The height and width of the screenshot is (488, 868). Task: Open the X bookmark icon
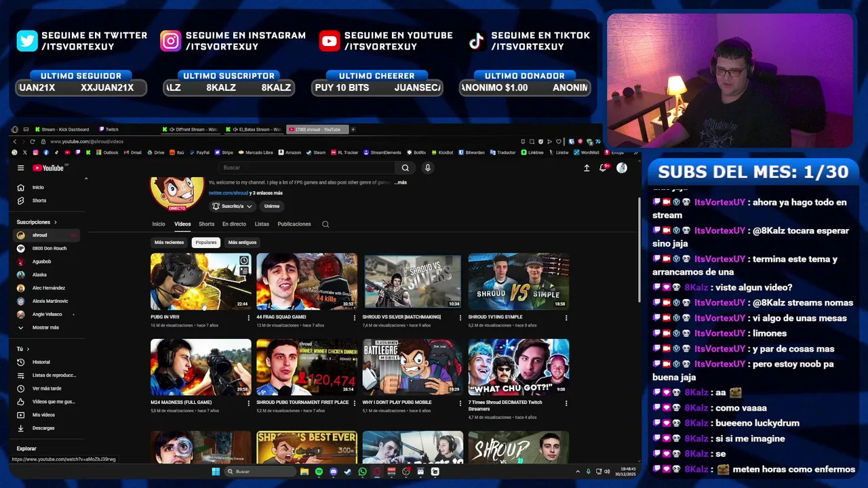coord(25,152)
